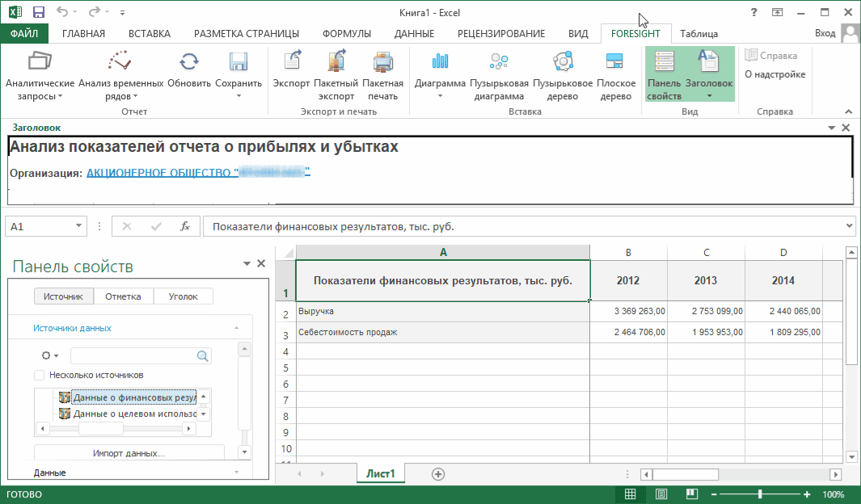This screenshot has width=861, height=504.
Task: Insert a Пузырьковая диаграмма chart
Action: (x=500, y=62)
